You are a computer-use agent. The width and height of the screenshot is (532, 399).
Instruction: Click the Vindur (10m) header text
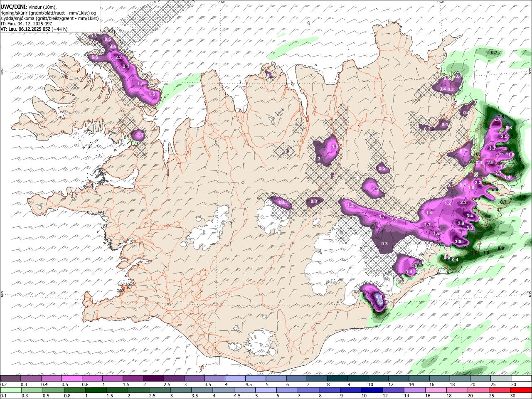tap(42, 7)
